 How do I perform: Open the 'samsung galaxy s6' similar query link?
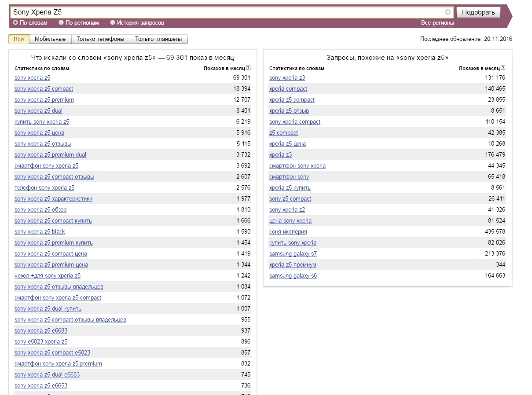pyautogui.click(x=293, y=276)
